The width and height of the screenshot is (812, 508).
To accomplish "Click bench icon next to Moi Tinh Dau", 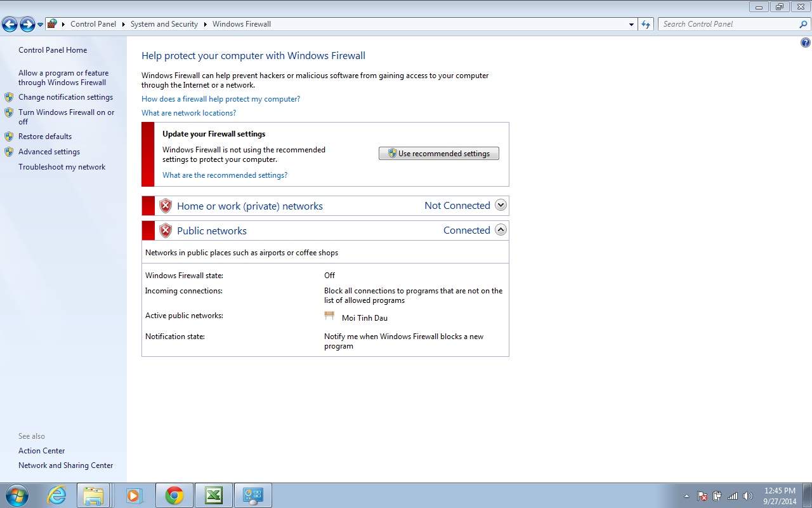I will pyautogui.click(x=329, y=316).
